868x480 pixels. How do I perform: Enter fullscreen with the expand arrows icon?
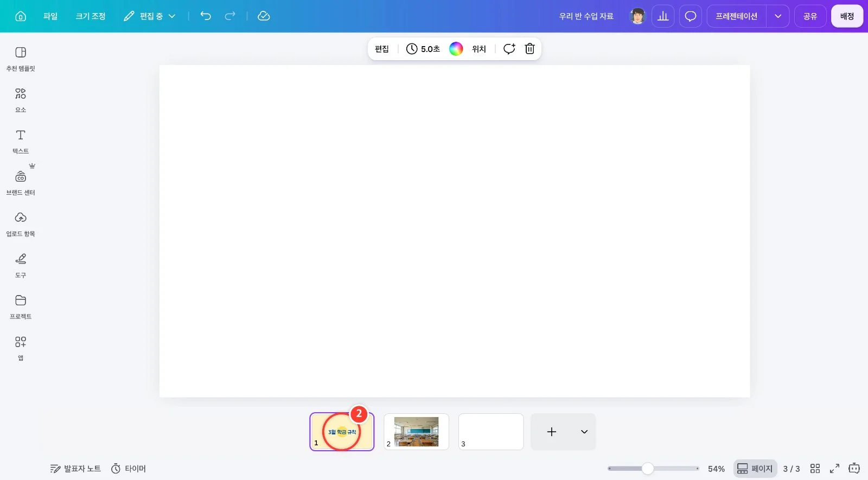835,469
